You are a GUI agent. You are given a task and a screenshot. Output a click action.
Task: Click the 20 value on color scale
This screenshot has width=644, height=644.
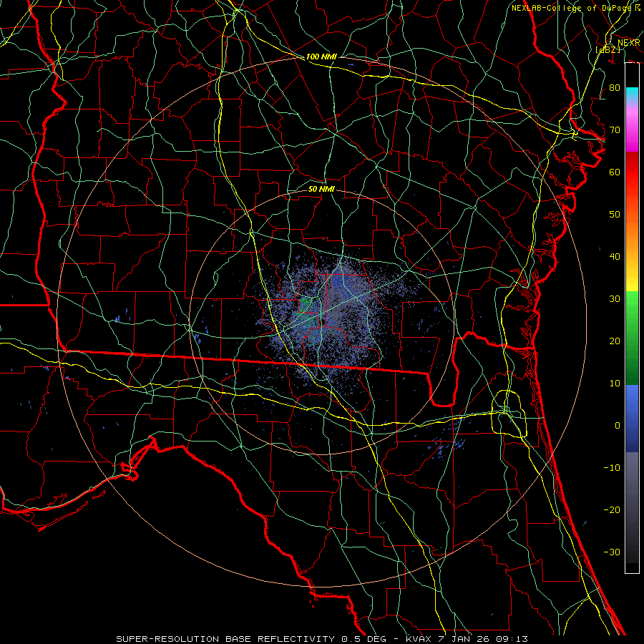[x=615, y=341]
